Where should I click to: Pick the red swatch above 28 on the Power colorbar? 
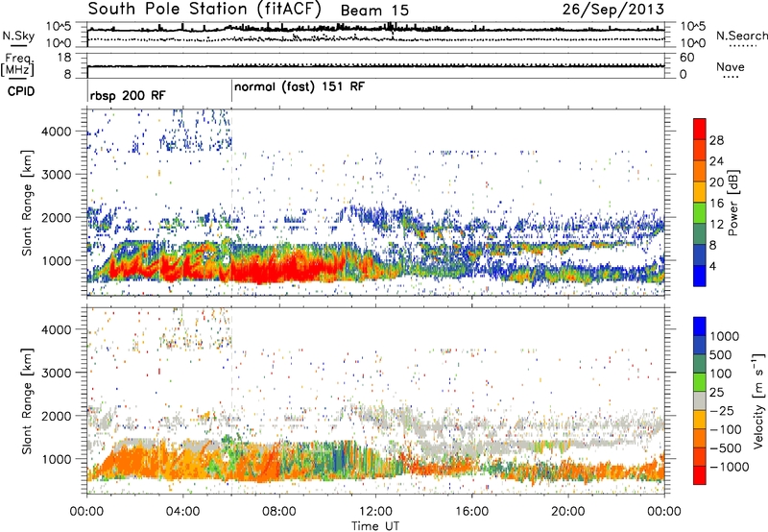pyautogui.click(x=700, y=129)
